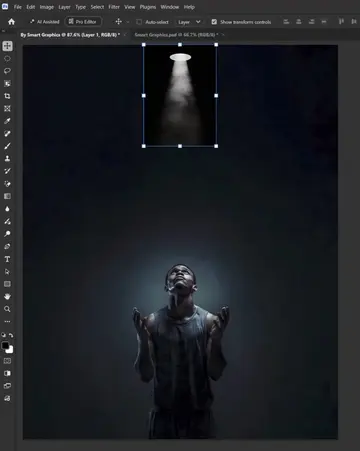Open the Edit menu
Screen dimensions: 360x451
tap(31, 7)
